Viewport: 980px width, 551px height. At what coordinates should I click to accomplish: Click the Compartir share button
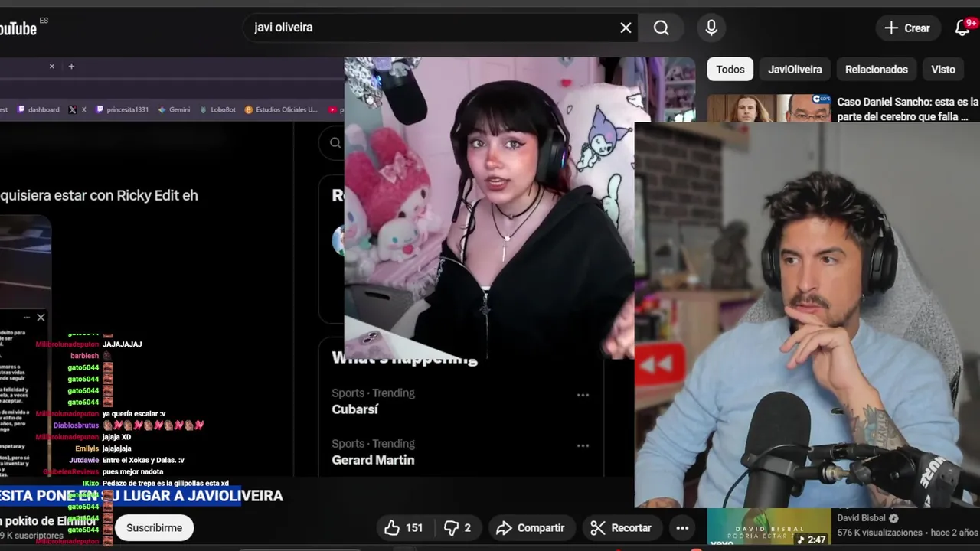coord(530,528)
